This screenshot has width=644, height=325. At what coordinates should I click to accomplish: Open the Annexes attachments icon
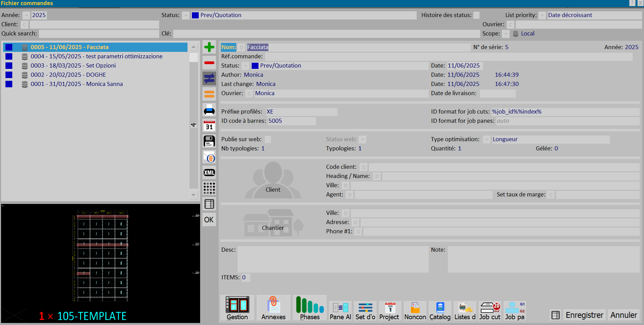click(x=274, y=308)
